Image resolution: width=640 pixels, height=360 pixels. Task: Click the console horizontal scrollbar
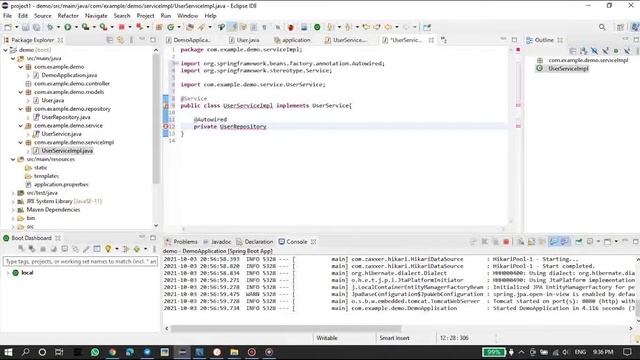pyautogui.click(x=286, y=329)
